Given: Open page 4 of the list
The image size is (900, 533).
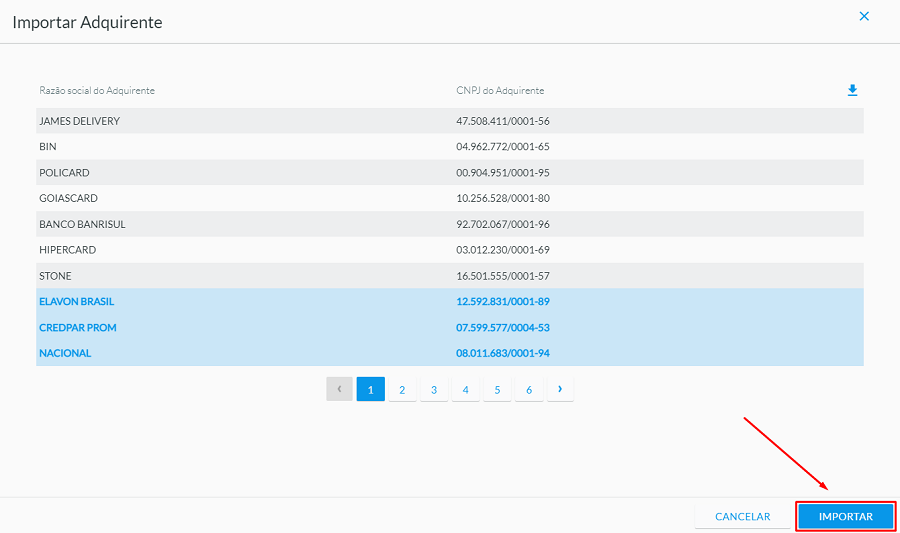Looking at the screenshot, I should [x=465, y=389].
